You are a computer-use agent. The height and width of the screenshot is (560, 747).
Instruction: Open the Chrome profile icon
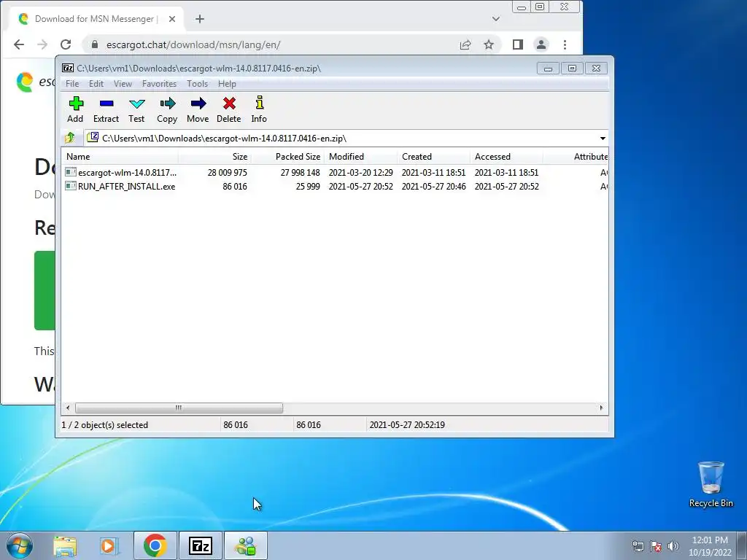point(541,44)
